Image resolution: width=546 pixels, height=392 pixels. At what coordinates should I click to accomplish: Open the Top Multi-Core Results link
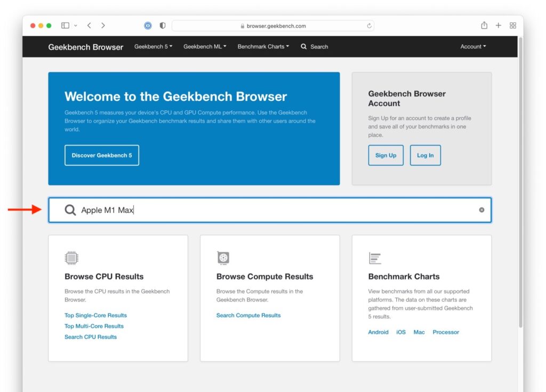[x=94, y=326]
